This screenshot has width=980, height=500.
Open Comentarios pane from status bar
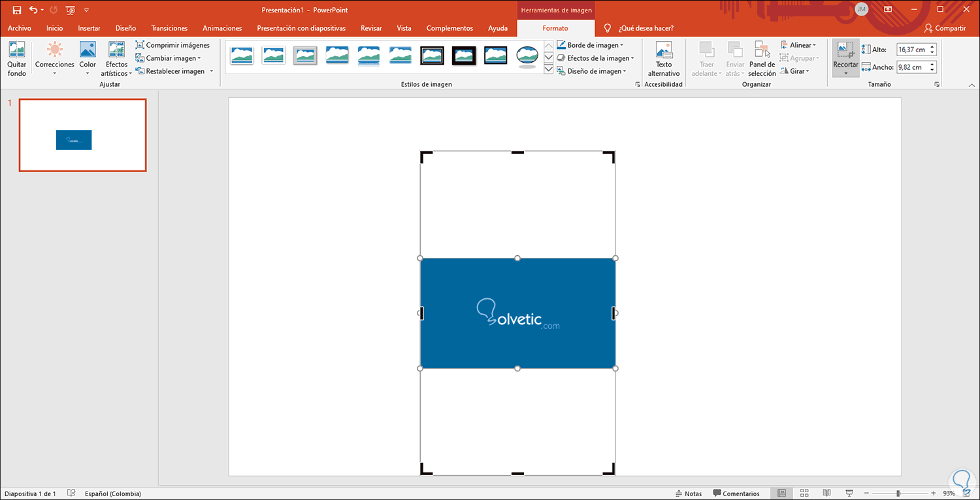[x=736, y=493]
